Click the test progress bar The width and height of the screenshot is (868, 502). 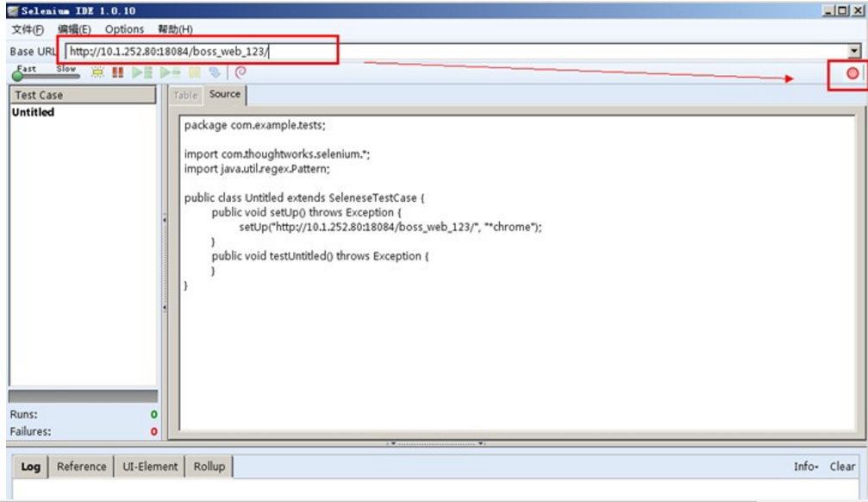tap(83, 396)
